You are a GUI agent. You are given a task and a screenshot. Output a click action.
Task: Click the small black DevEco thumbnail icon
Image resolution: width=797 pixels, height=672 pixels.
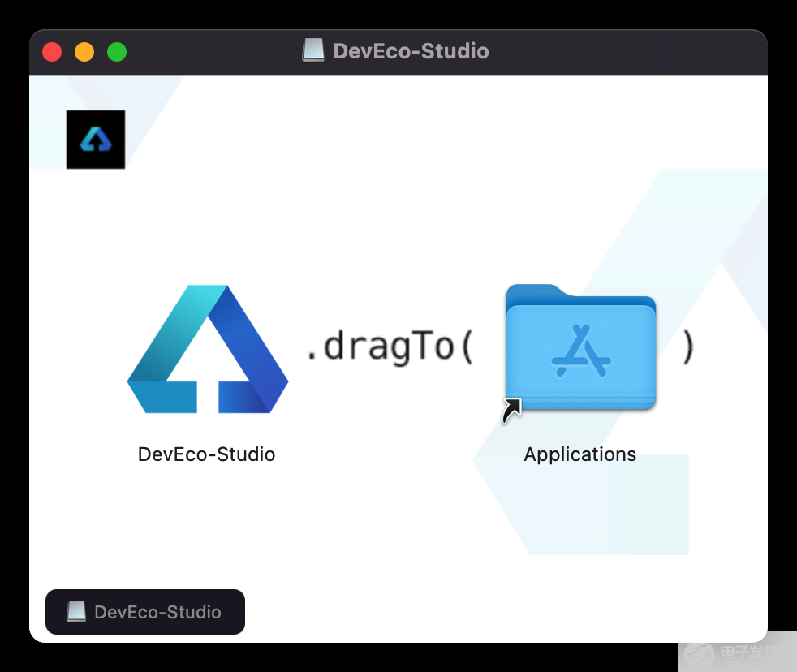(x=96, y=140)
